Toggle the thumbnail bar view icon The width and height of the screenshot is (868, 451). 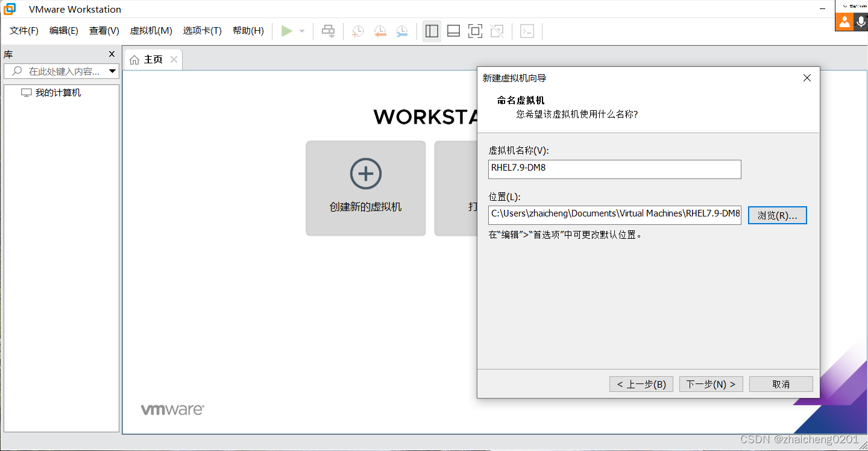tap(453, 31)
